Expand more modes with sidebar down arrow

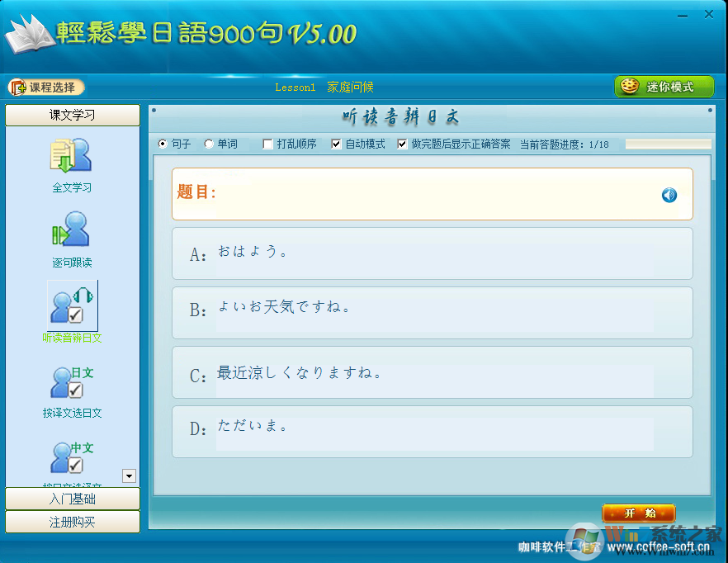pos(129,476)
